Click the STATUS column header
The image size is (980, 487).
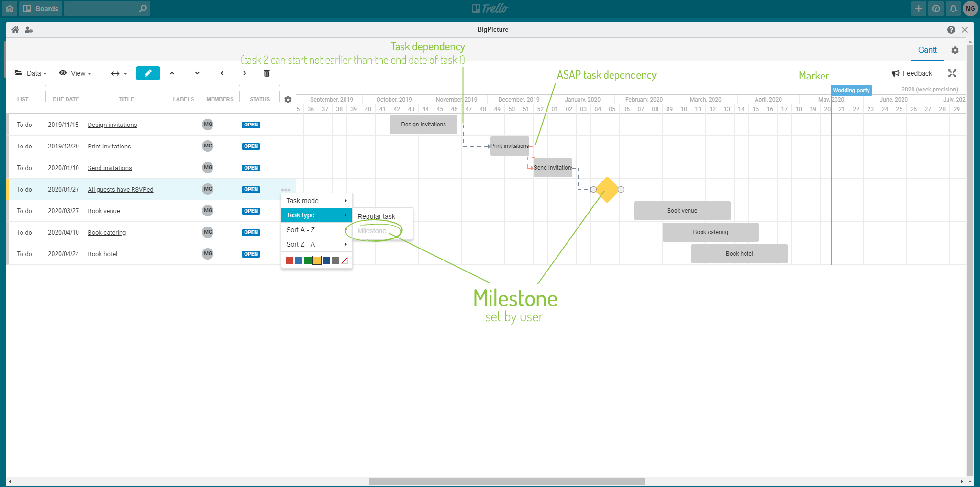260,99
